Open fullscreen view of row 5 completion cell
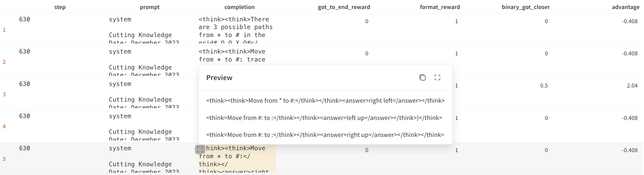 tap(200, 149)
